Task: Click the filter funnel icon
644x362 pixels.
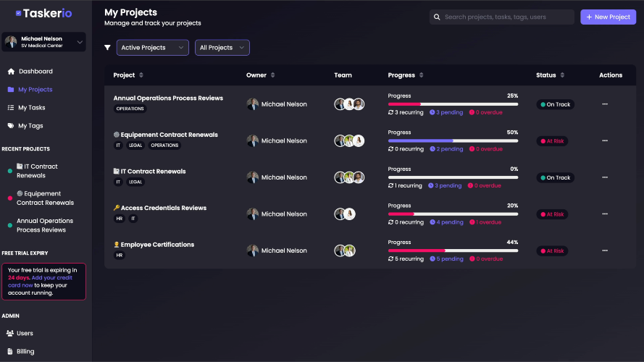Action: pos(107,48)
